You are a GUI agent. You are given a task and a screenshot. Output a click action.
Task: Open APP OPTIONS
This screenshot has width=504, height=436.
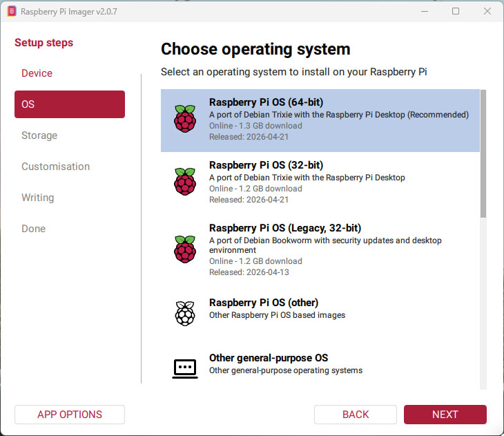pos(70,415)
